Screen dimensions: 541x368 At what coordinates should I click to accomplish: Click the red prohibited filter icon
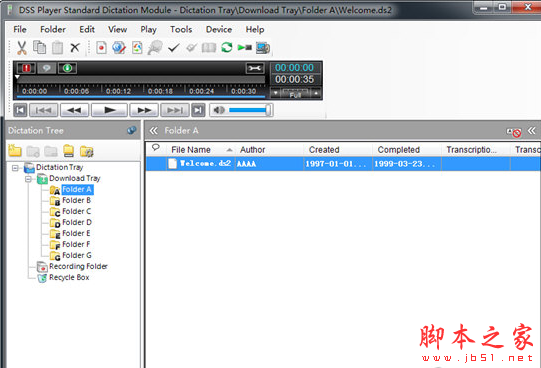(514, 132)
